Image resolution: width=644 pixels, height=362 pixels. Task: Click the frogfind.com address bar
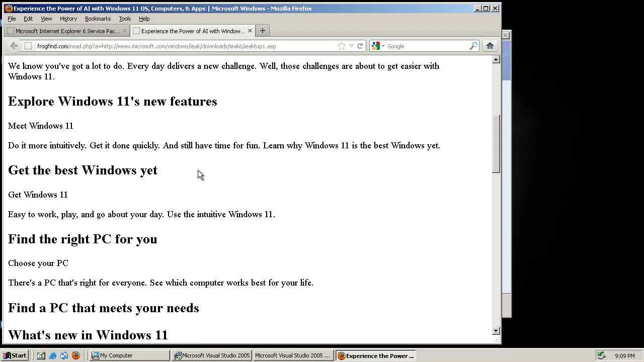click(186, 46)
